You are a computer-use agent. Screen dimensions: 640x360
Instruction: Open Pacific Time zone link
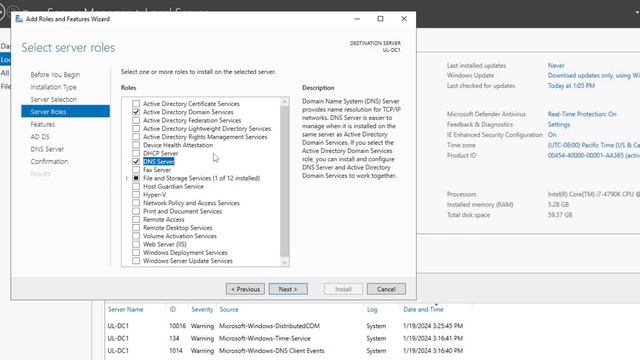pyautogui.click(x=594, y=145)
